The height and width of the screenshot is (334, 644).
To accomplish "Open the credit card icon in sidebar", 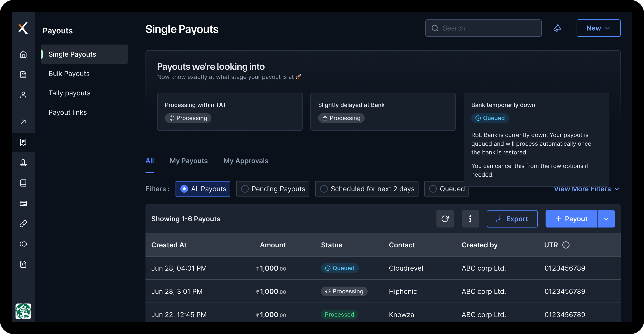I will [x=23, y=203].
